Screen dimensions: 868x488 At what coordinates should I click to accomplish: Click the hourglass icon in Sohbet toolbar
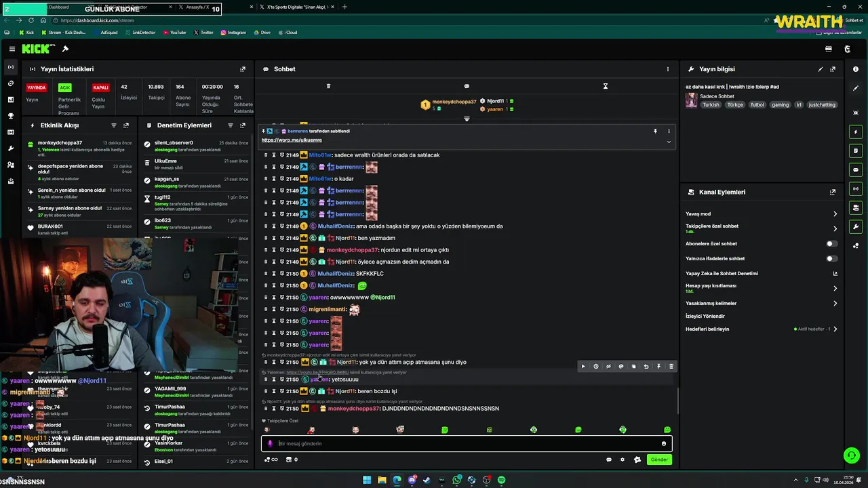606,86
